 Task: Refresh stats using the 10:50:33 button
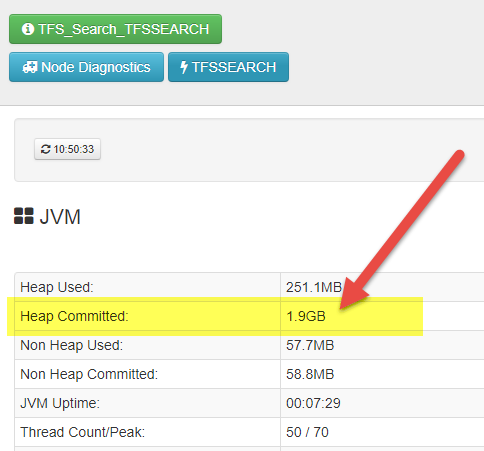67,149
